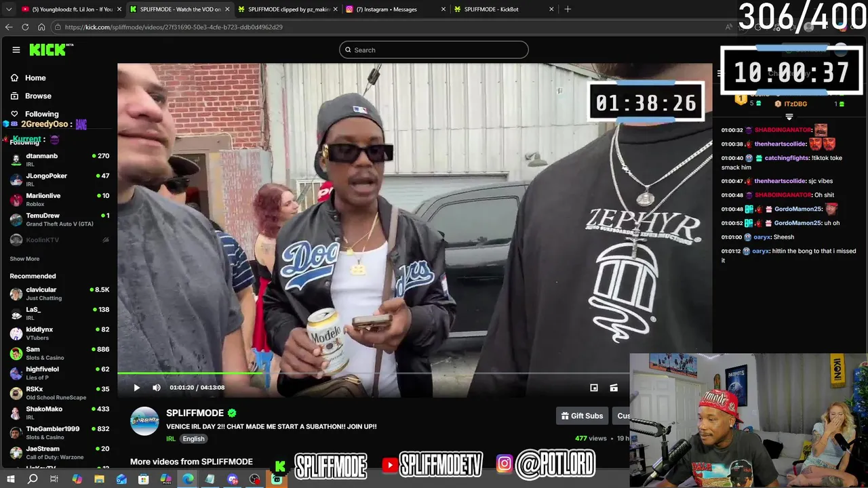Open the Copilot taskbar icon
868x488 pixels.
pos(77,479)
